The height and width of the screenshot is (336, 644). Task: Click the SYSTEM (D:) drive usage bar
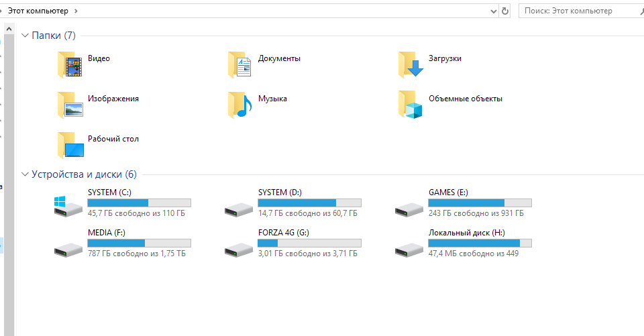tap(309, 203)
